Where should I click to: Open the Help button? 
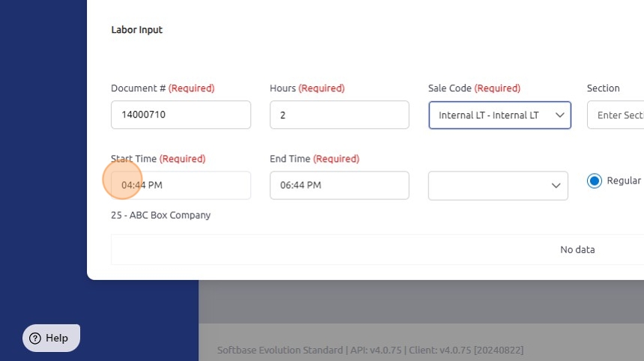click(51, 339)
